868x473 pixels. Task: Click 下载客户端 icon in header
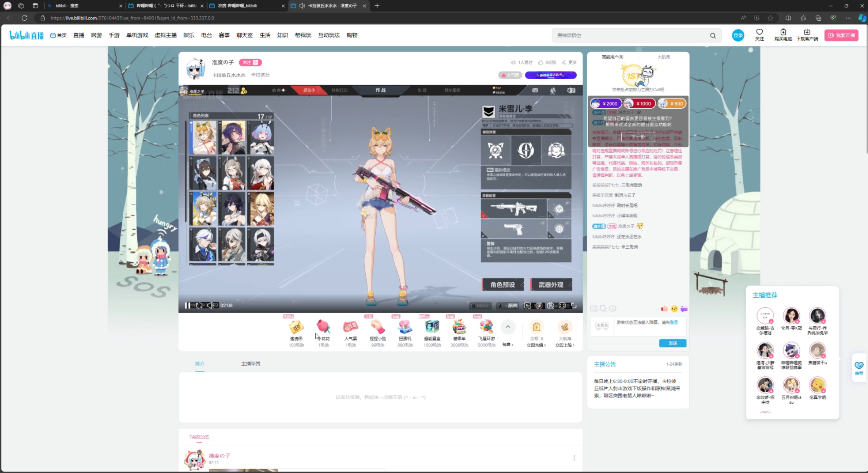(x=807, y=35)
